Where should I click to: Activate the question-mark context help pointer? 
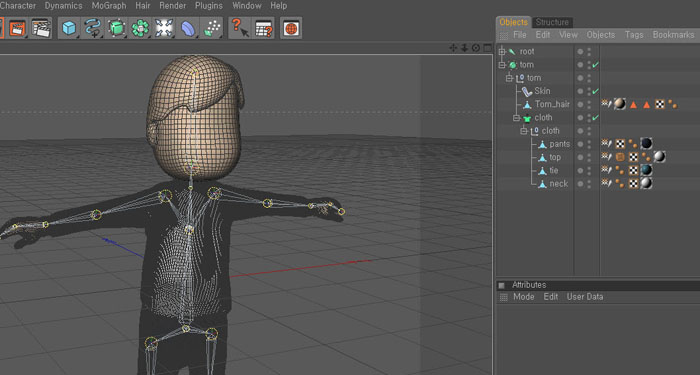point(240,28)
